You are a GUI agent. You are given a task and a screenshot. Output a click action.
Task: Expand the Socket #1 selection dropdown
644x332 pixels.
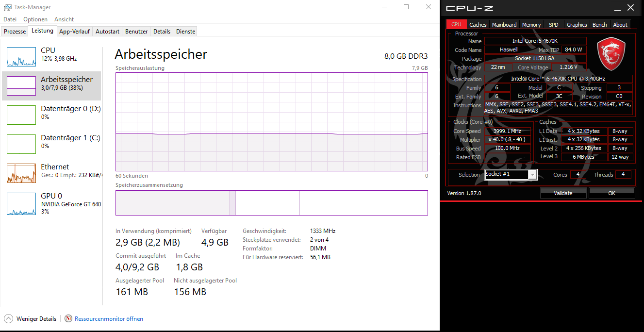[532, 175]
